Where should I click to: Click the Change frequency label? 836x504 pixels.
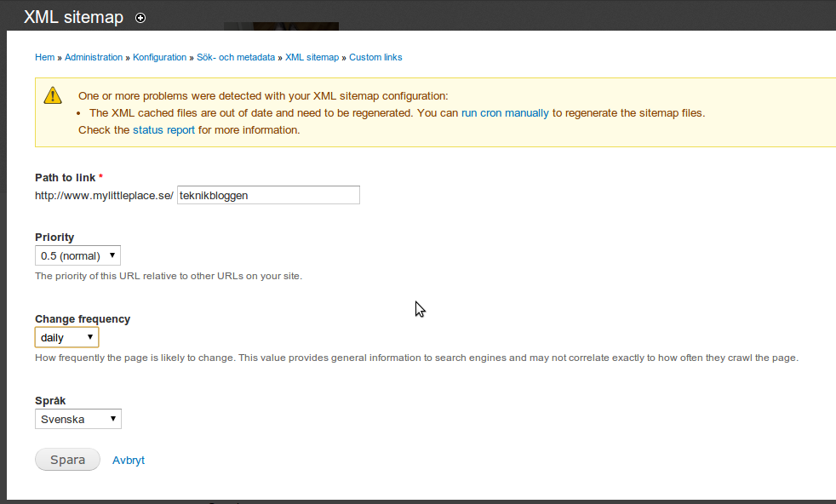click(x=83, y=319)
